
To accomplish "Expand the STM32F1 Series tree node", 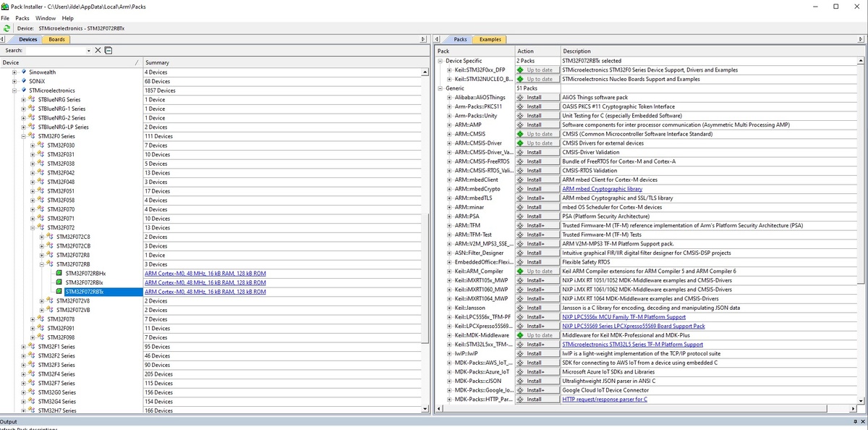I will click(23, 347).
